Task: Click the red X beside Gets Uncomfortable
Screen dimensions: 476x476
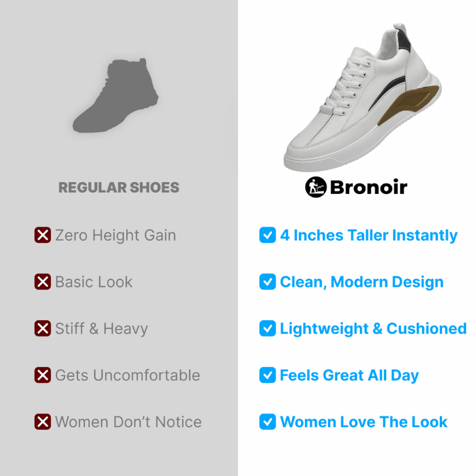Action: tap(42, 375)
